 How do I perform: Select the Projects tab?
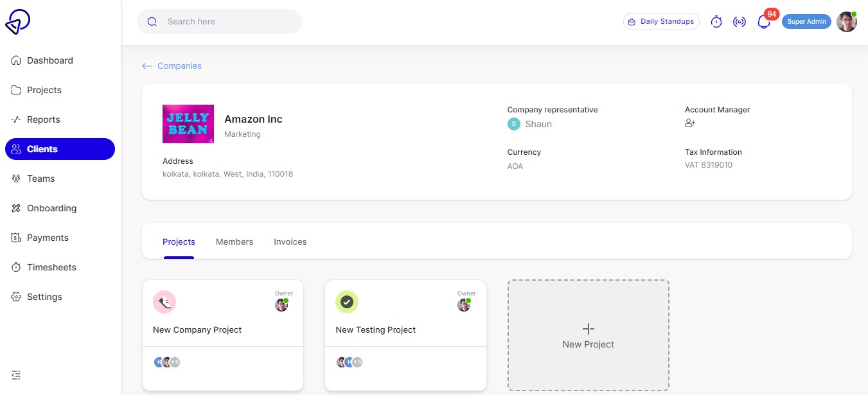[x=179, y=242]
